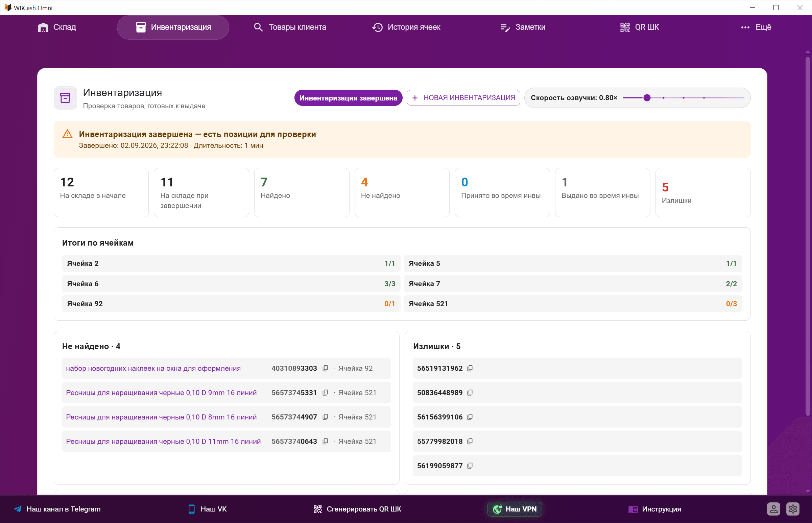Copy surplus code 56199059877
This screenshot has width=812, height=523.
coord(470,466)
